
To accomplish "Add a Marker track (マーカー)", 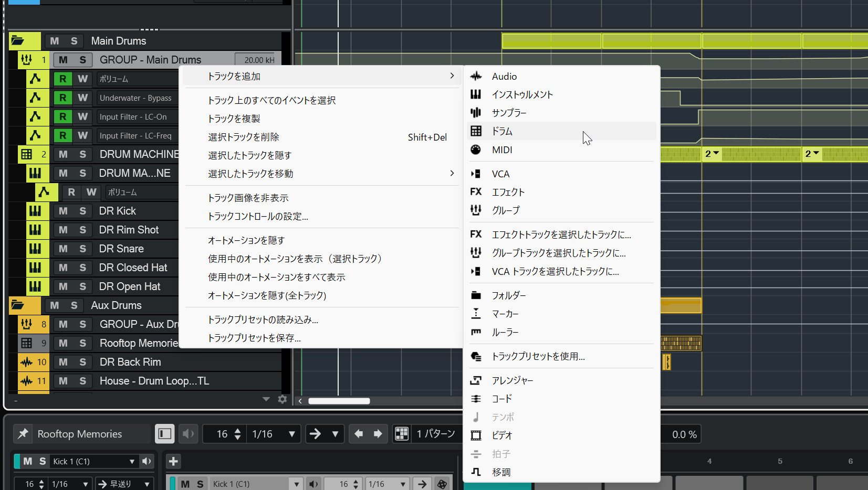I will (x=561, y=314).
